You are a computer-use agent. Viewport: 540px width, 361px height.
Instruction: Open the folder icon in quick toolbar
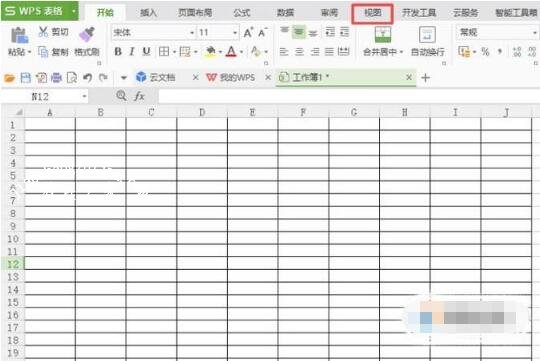coord(10,78)
